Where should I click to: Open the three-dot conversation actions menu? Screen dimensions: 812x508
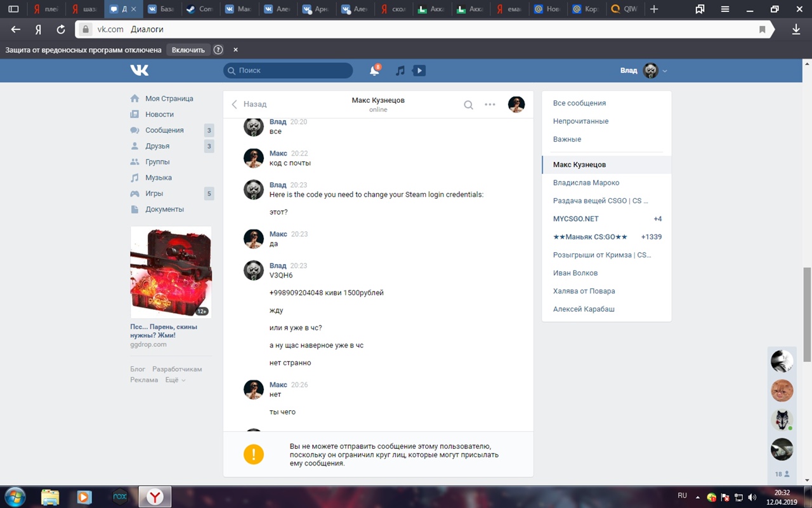point(490,105)
